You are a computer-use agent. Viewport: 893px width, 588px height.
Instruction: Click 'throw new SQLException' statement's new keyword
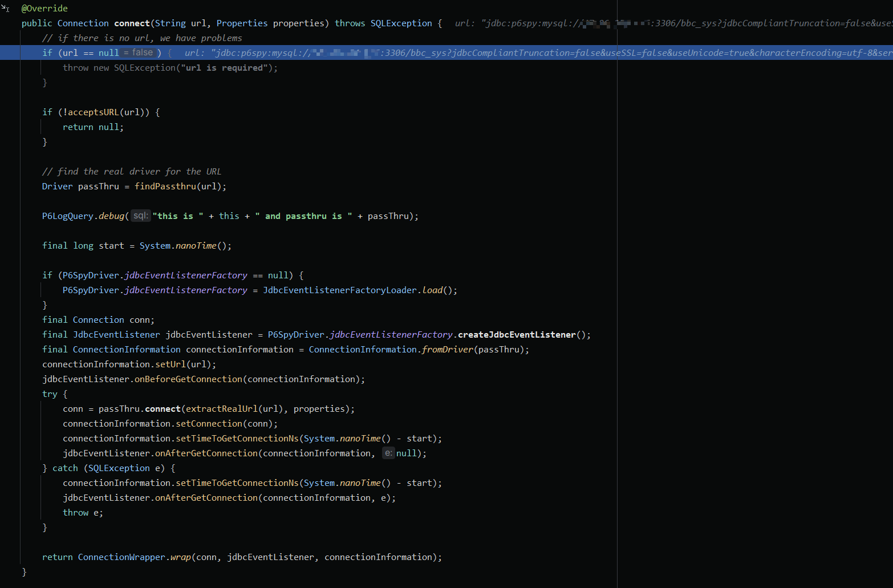(x=101, y=68)
